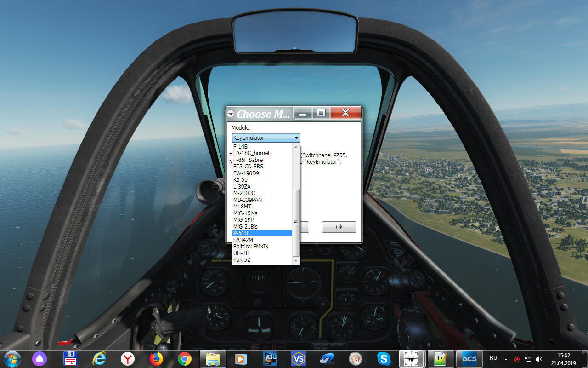
Task: Pick MiG-19P module entry
Action: click(262, 220)
